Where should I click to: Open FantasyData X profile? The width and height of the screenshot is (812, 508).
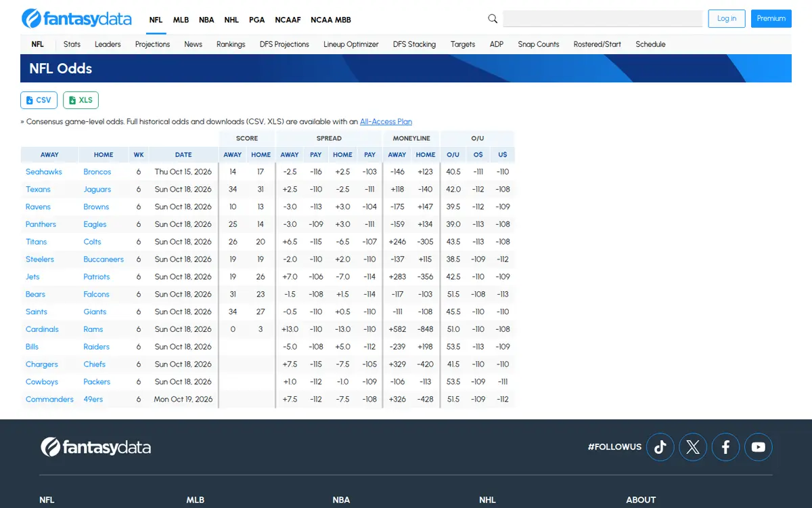coord(693,447)
